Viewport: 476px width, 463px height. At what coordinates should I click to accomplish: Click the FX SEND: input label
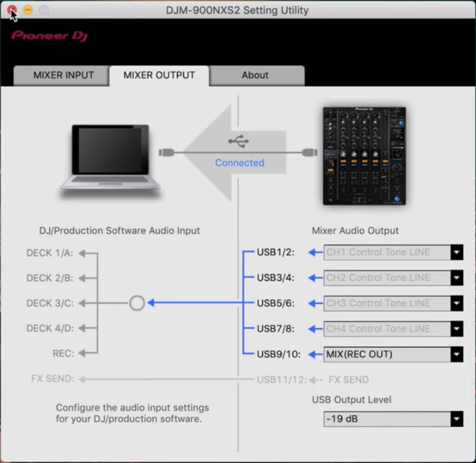(x=53, y=379)
